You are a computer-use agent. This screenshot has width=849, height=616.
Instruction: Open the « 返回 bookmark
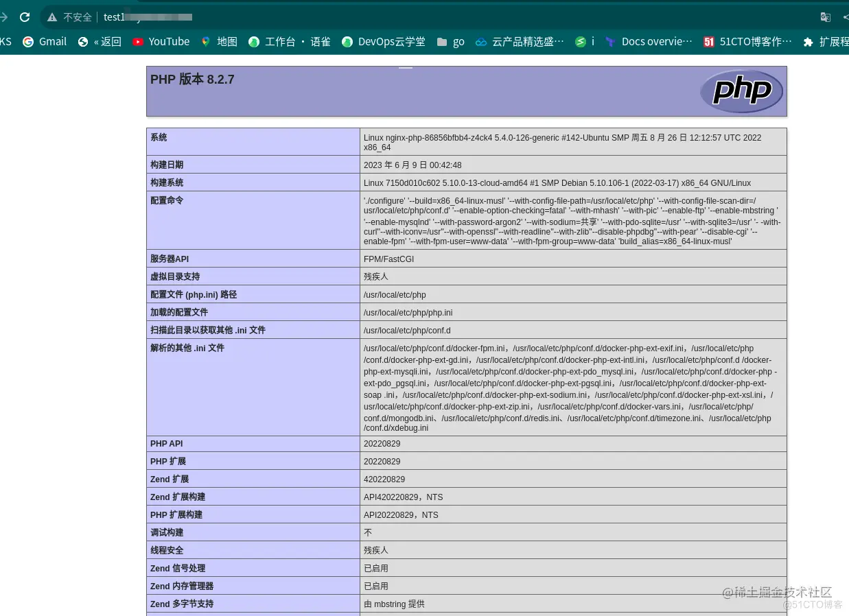tap(100, 42)
